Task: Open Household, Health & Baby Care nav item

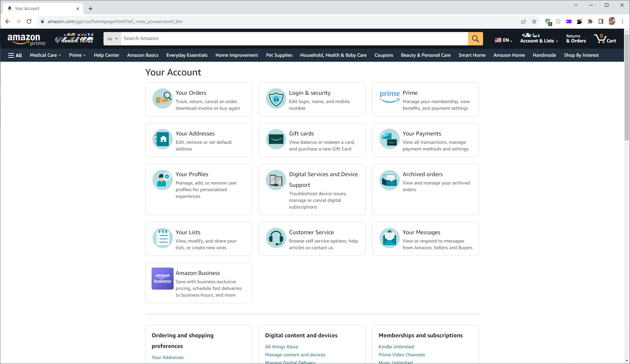Action: 333,55
